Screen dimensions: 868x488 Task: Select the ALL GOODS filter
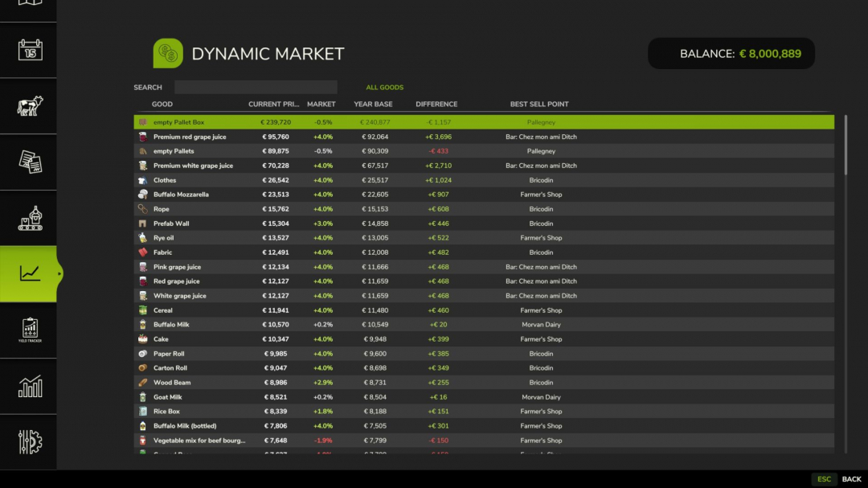pos(385,88)
